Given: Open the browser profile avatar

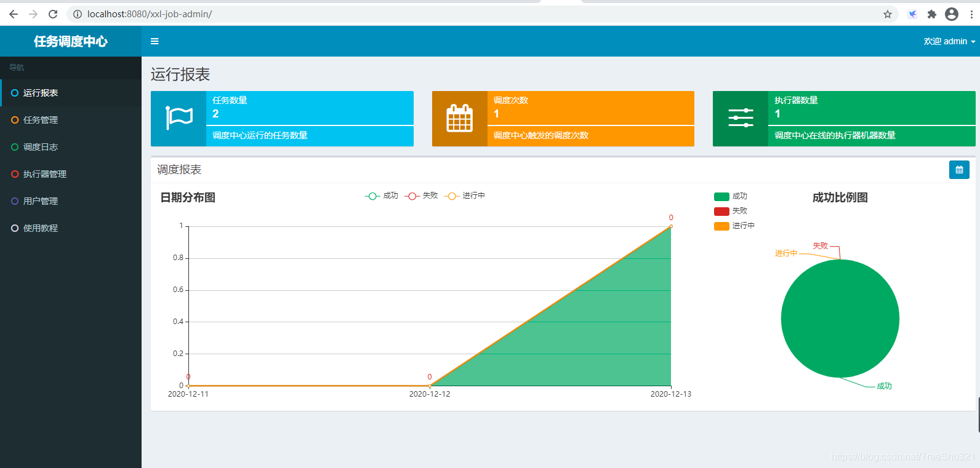Looking at the screenshot, I should click(x=952, y=14).
